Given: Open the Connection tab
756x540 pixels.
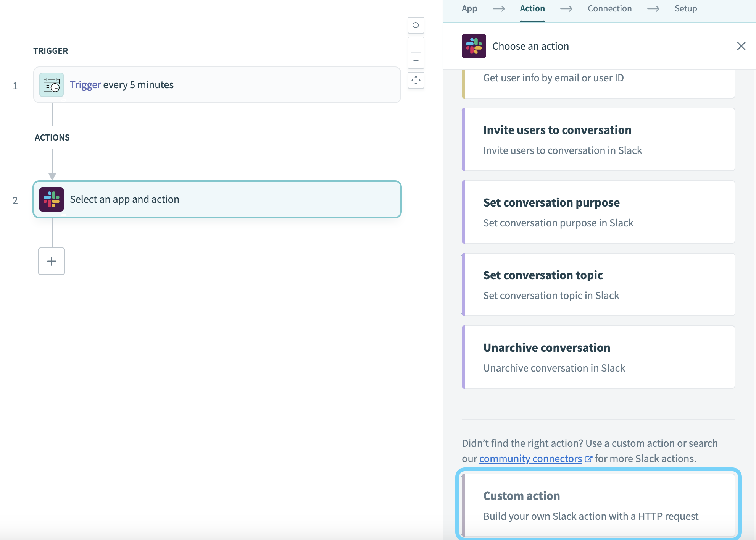Looking at the screenshot, I should pos(609,8).
